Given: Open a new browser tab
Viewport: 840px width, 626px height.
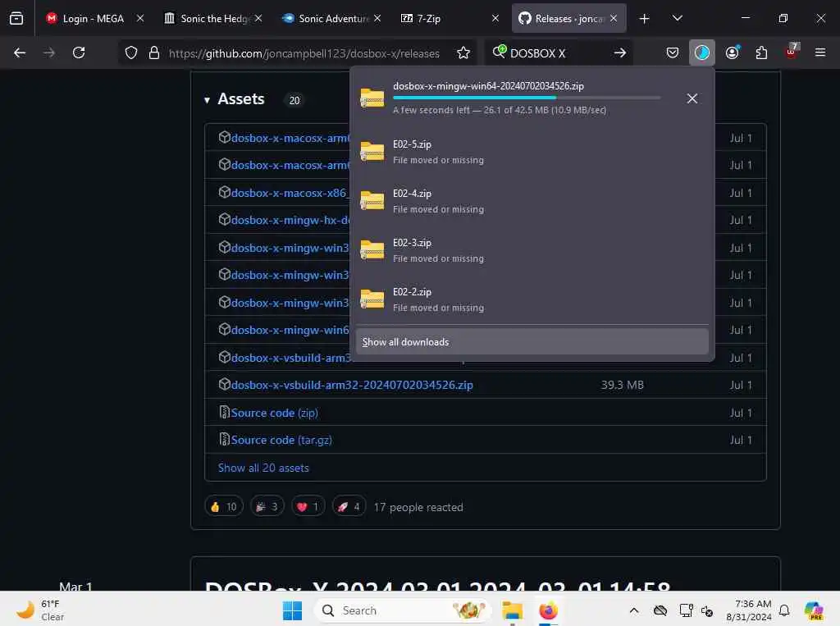Looking at the screenshot, I should coord(645,19).
